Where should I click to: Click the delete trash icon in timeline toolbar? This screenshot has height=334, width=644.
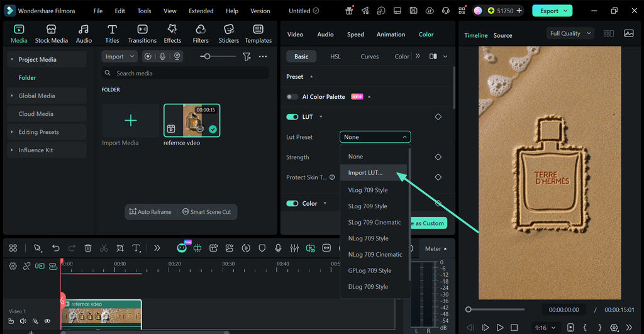point(88,248)
